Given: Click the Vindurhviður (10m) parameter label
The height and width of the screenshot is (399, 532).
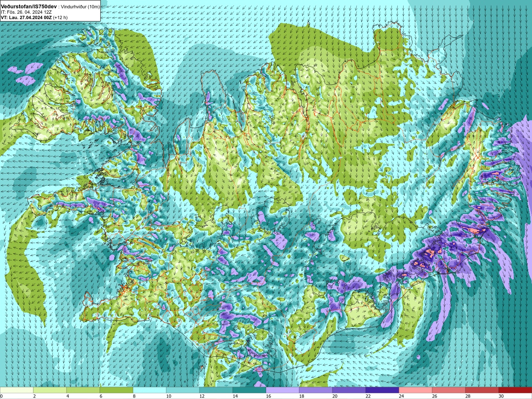Looking at the screenshot, I should (80, 7).
